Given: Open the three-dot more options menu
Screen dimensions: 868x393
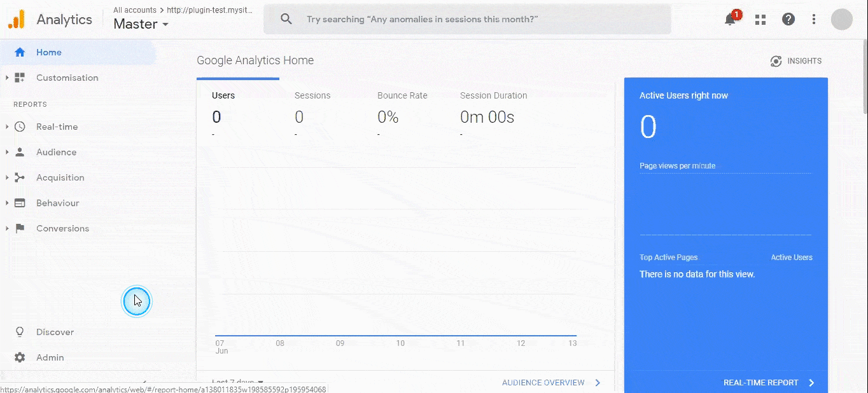Looking at the screenshot, I should point(814,20).
